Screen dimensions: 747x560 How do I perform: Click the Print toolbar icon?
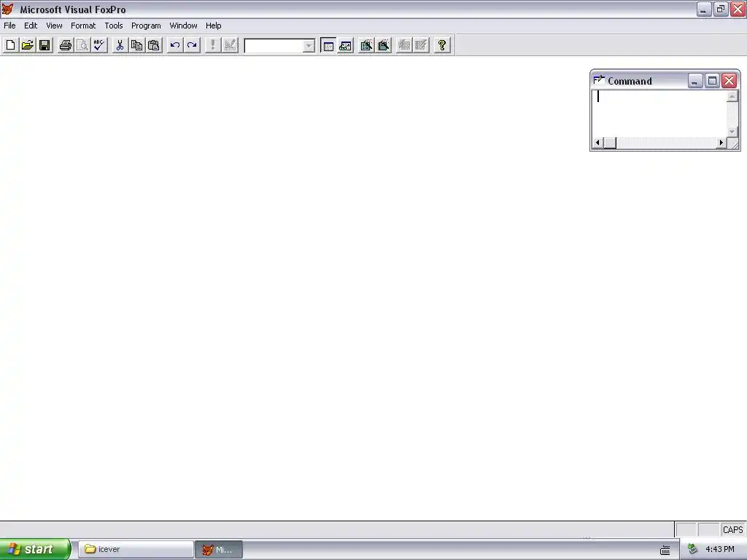click(65, 45)
